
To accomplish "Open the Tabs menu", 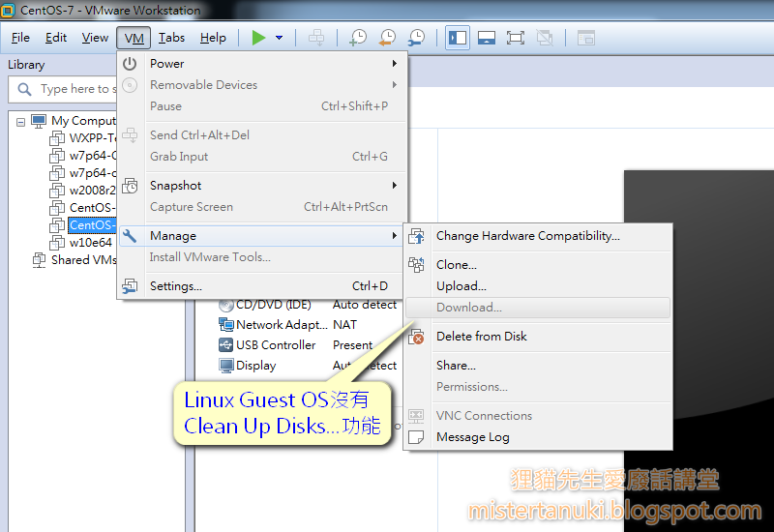I will coord(171,38).
